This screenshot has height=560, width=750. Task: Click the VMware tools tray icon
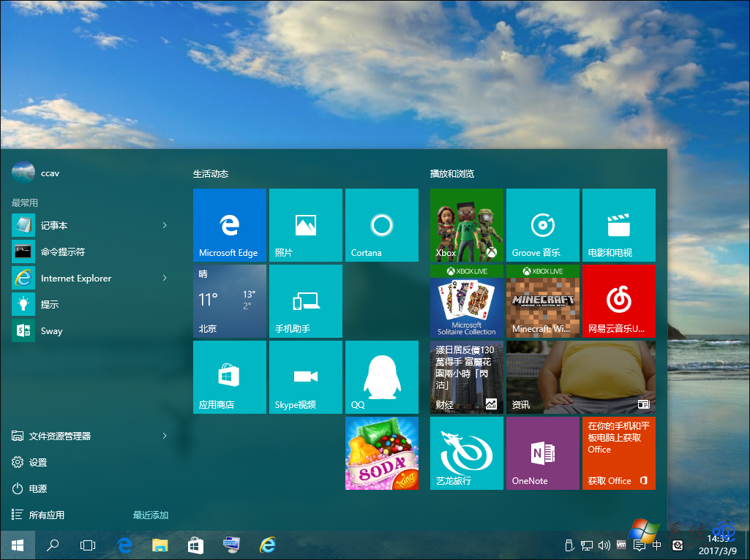click(x=621, y=545)
